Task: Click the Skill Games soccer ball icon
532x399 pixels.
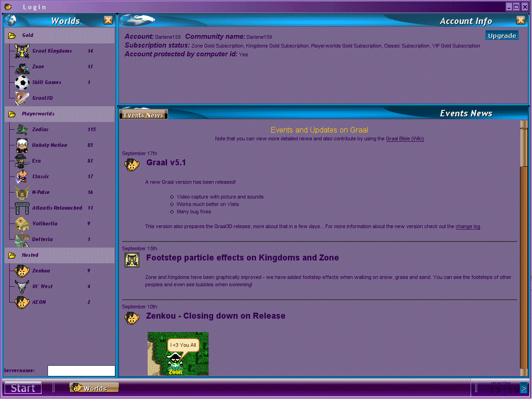Action: pos(22,83)
